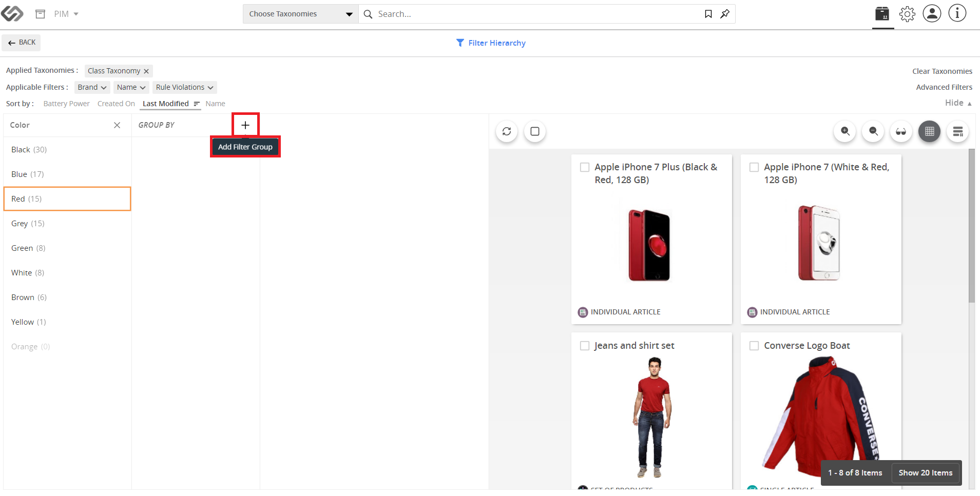
Task: Collapse filters with Hide toggle
Action: (958, 103)
